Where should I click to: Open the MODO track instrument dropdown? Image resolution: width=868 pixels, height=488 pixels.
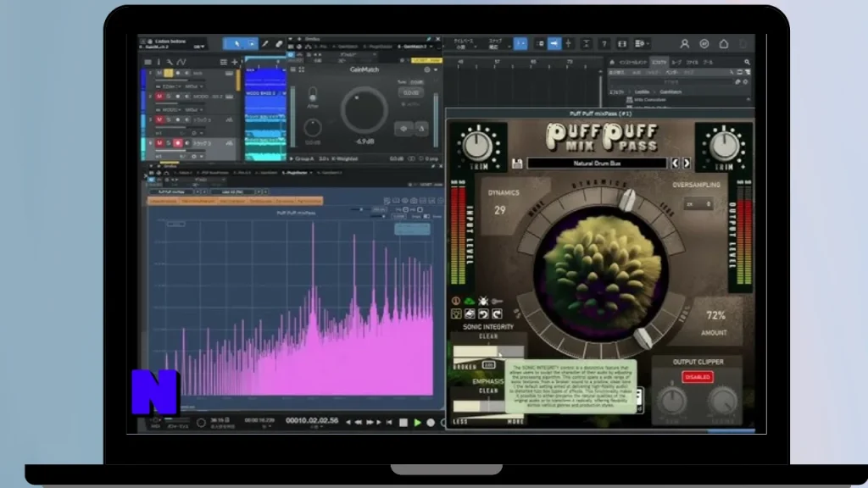point(170,109)
